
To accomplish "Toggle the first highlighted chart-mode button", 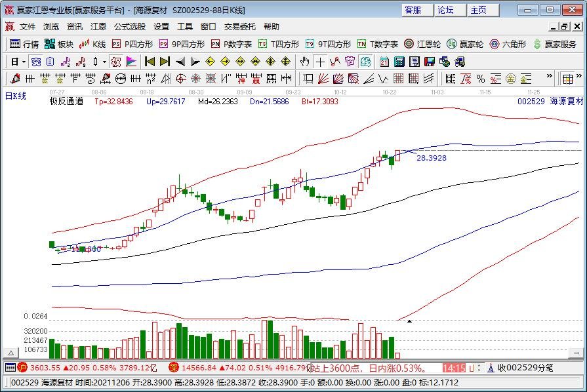I will (36, 62).
